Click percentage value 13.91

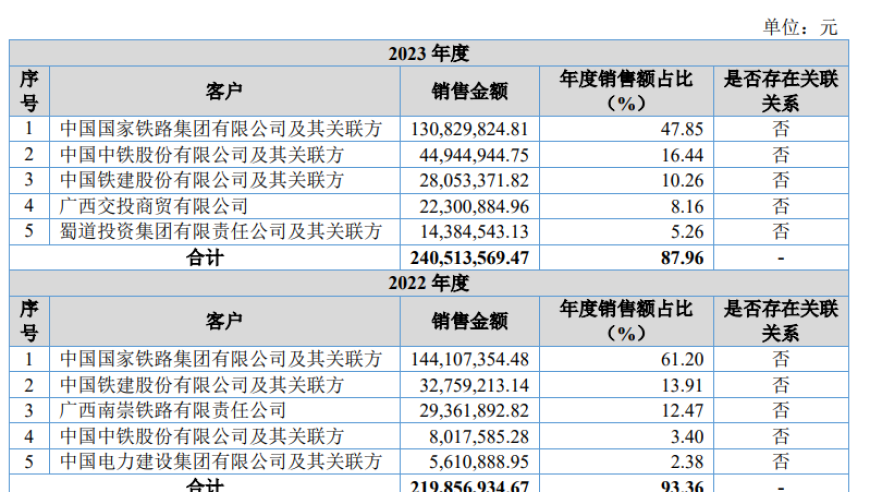(x=682, y=385)
